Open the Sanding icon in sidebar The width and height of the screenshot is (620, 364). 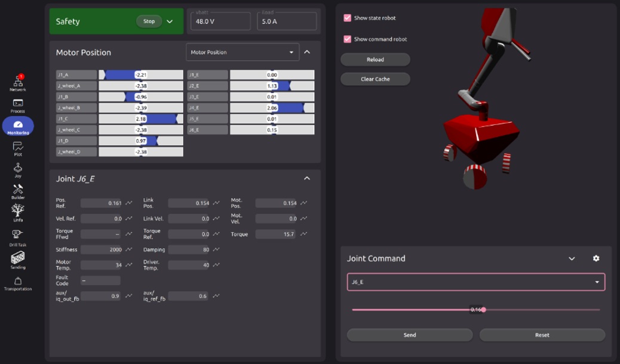[18, 259]
